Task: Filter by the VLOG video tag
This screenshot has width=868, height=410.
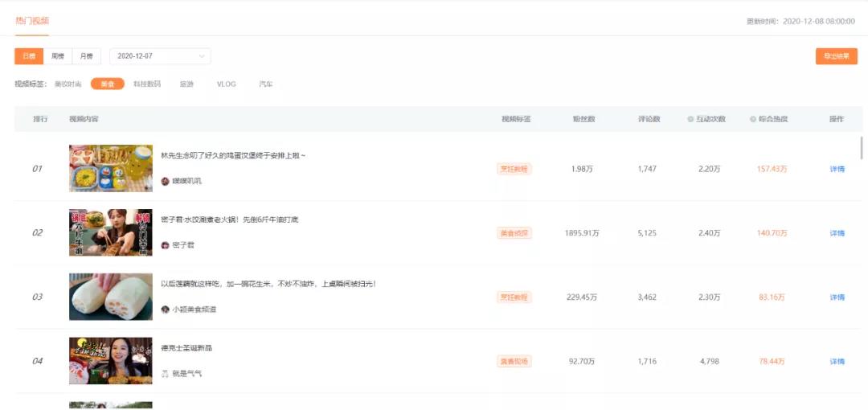Action: point(227,84)
